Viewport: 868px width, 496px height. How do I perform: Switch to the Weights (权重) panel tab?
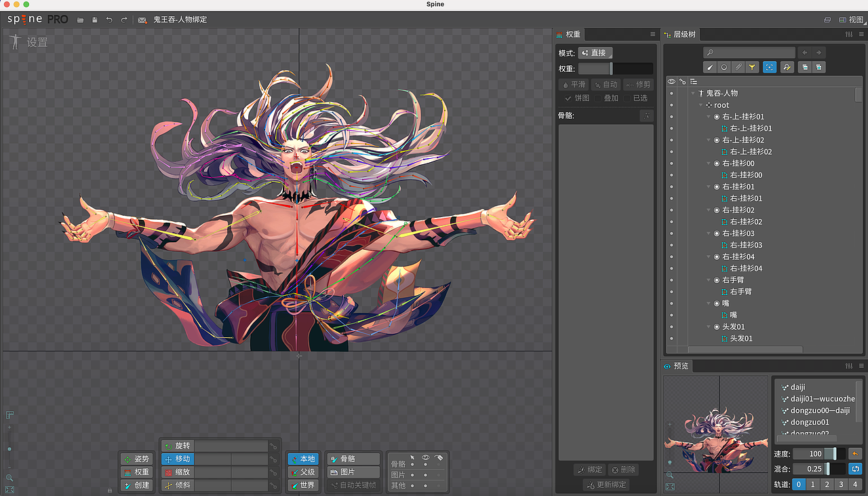568,35
